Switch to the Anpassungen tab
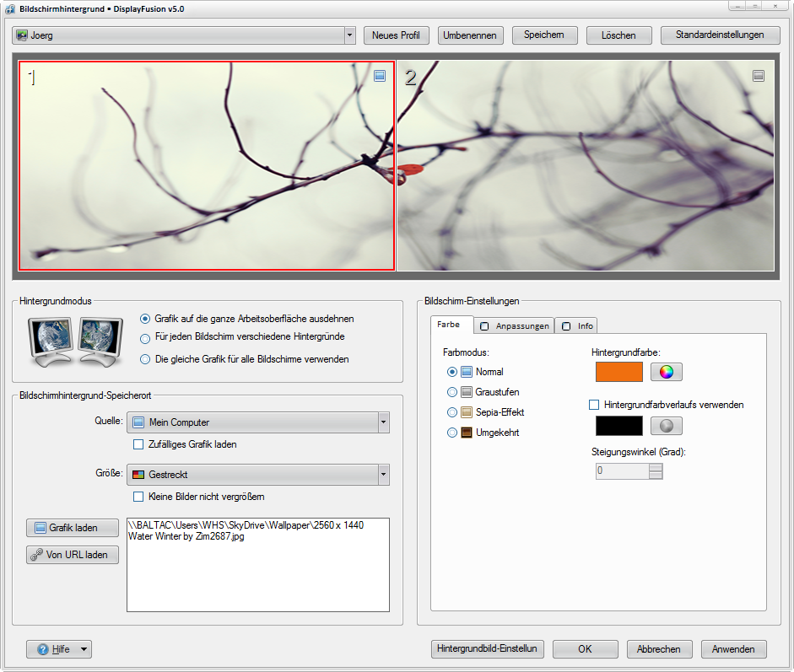Image resolution: width=794 pixels, height=672 pixels. [515, 325]
